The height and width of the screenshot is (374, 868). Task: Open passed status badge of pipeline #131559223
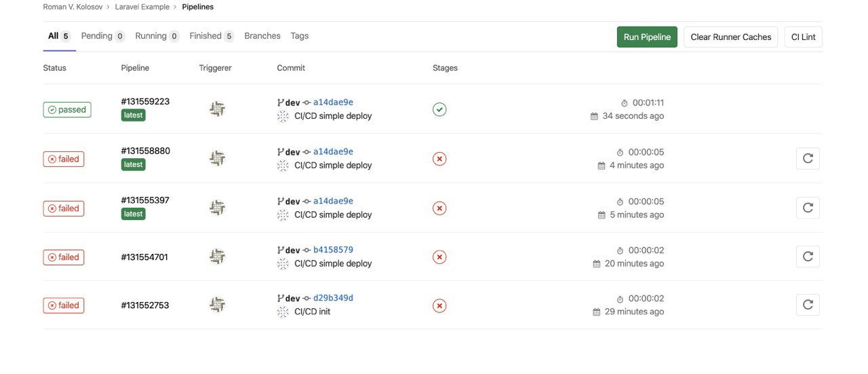[x=67, y=109]
